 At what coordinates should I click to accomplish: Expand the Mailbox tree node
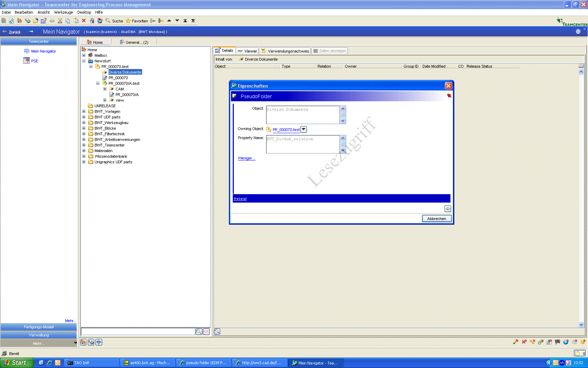(x=84, y=55)
